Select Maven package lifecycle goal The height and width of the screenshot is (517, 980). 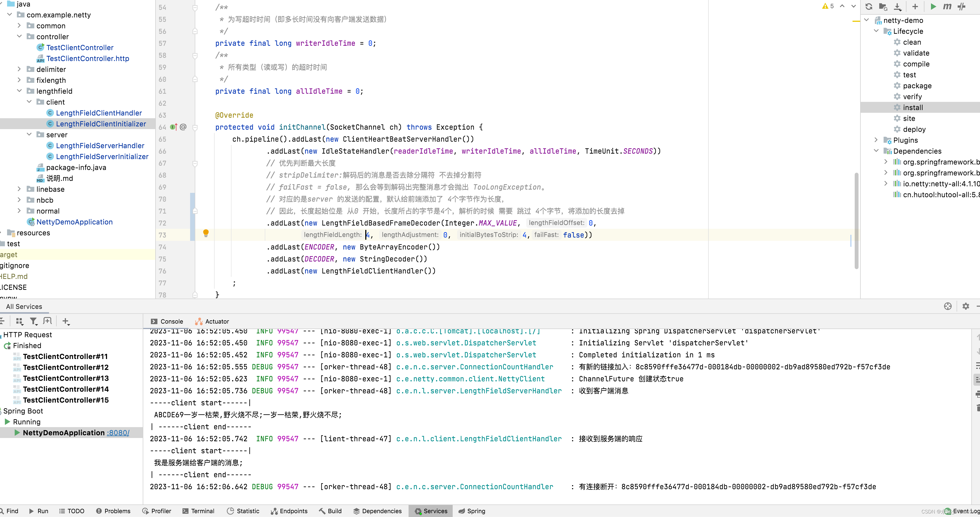pyautogui.click(x=917, y=86)
